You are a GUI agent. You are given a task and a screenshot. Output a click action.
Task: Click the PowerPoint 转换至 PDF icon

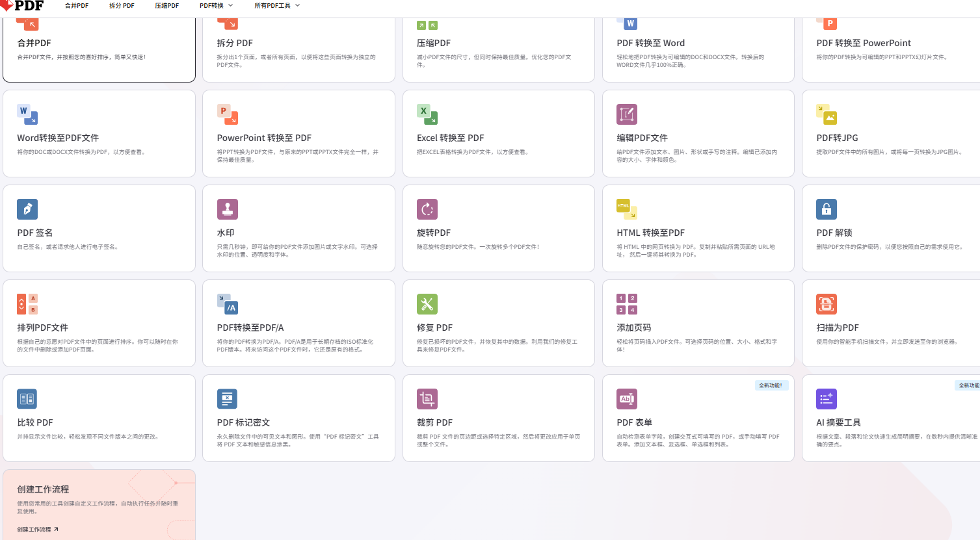227,114
